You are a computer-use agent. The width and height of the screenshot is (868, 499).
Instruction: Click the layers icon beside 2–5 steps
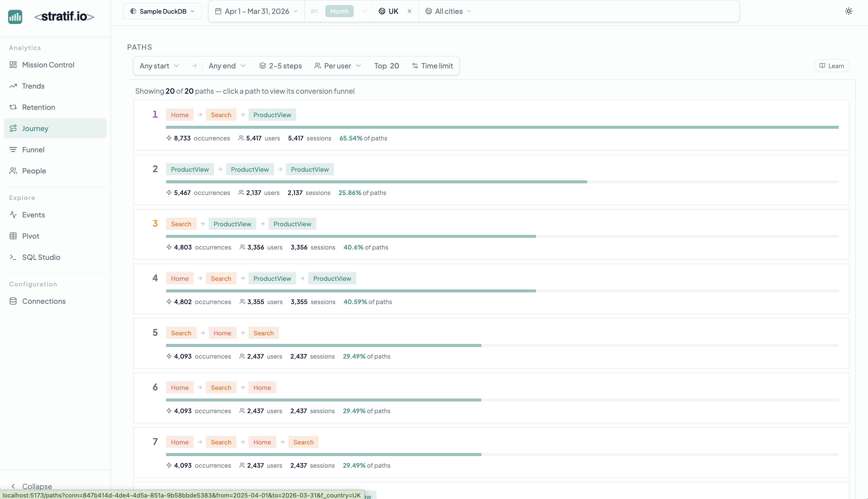[262, 66]
